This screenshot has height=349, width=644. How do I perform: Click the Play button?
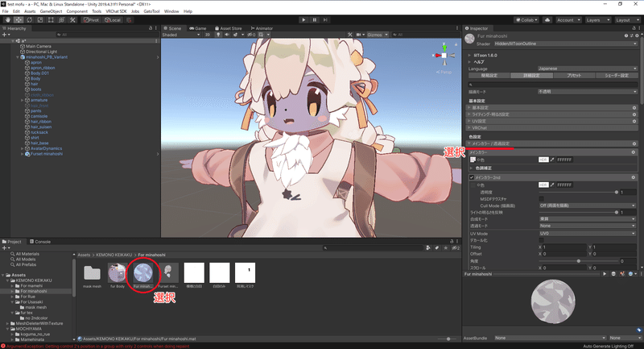303,19
